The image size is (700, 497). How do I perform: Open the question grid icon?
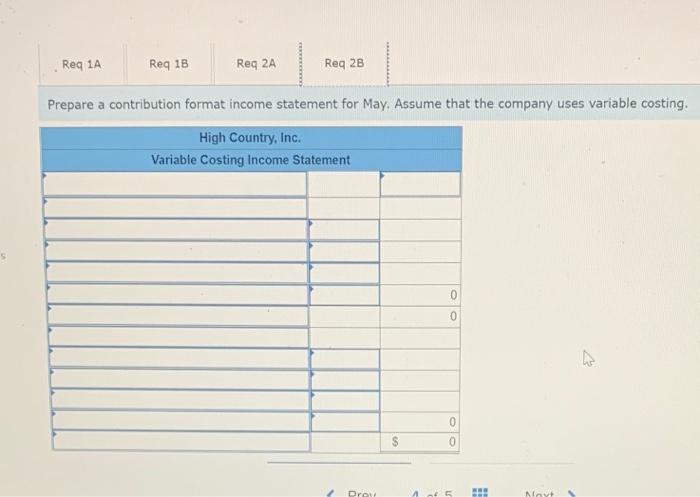tap(480, 493)
